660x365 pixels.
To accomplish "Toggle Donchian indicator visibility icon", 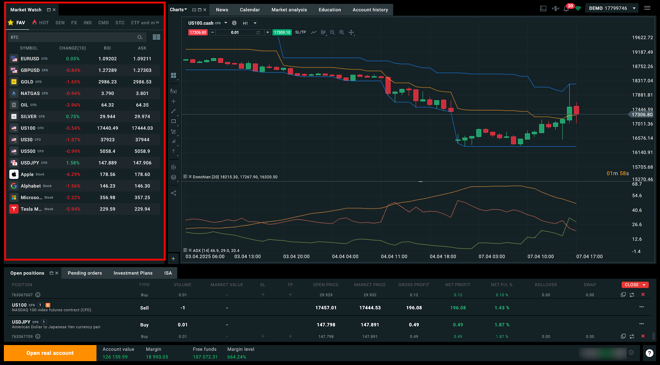I will [x=185, y=177].
